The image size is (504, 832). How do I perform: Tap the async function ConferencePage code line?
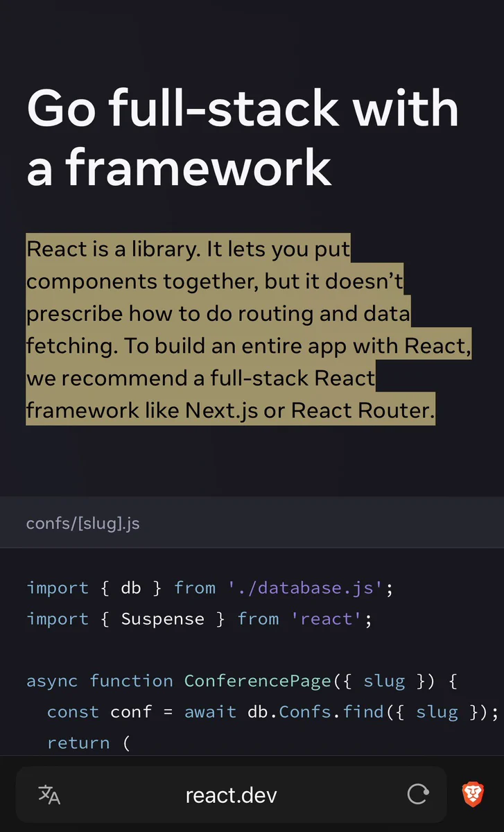(x=242, y=681)
